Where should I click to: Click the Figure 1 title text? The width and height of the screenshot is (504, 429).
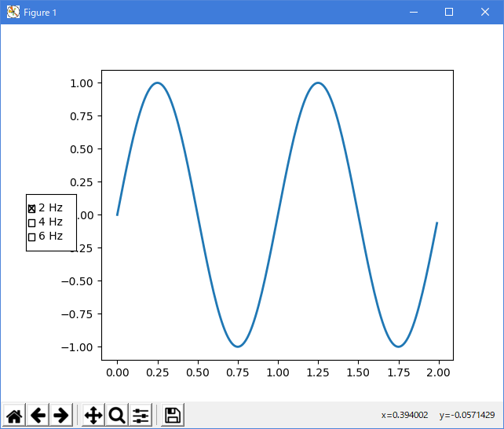click(40, 13)
